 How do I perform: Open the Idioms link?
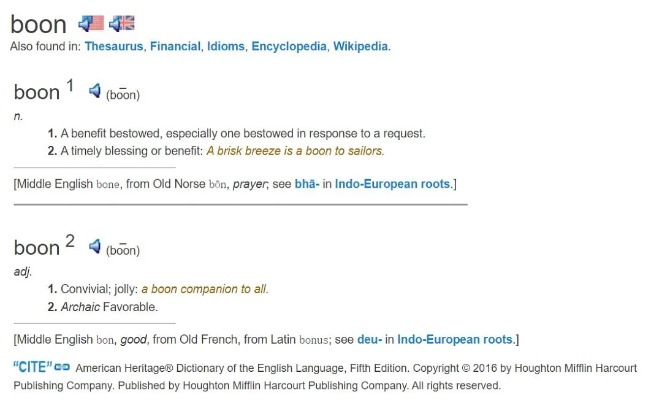[227, 47]
